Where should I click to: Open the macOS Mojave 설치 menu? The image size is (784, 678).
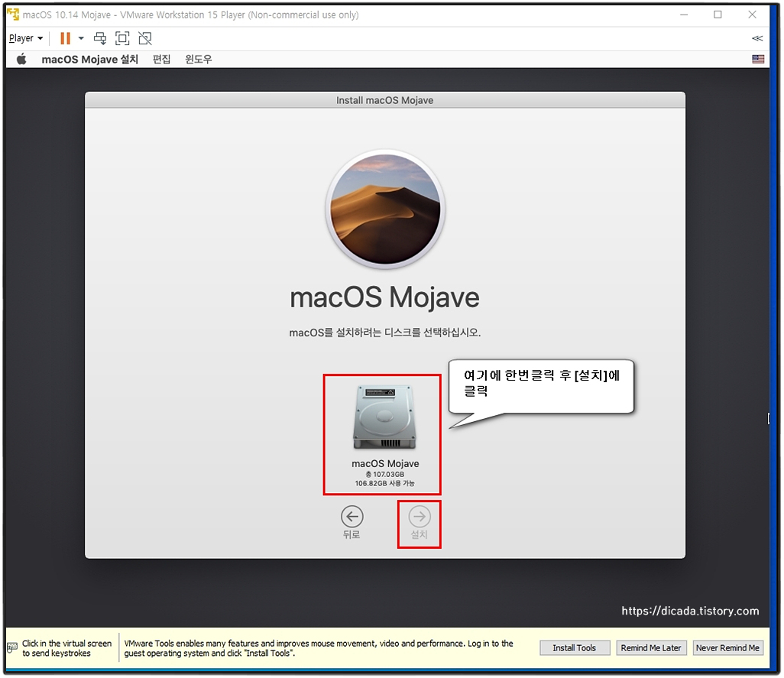coord(89,60)
